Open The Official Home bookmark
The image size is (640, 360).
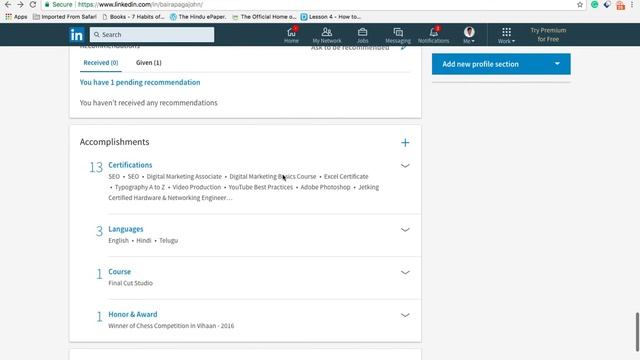[264, 17]
